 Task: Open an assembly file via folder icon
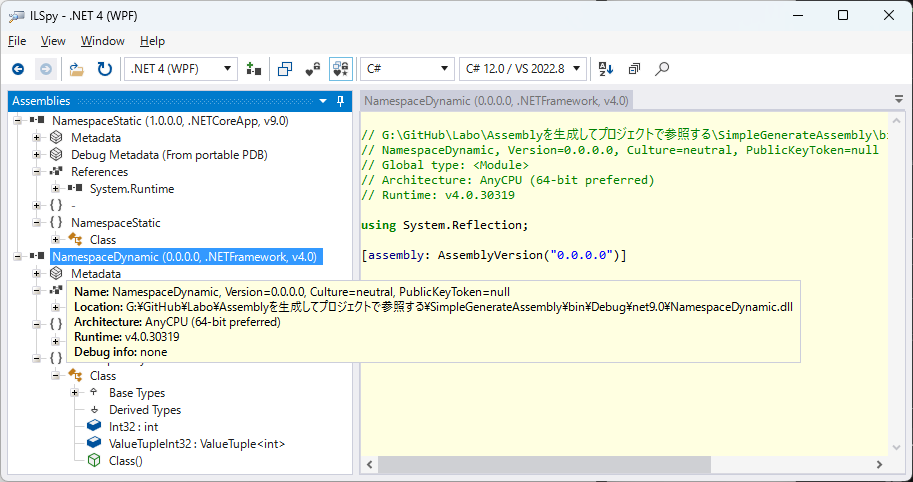(x=77, y=69)
